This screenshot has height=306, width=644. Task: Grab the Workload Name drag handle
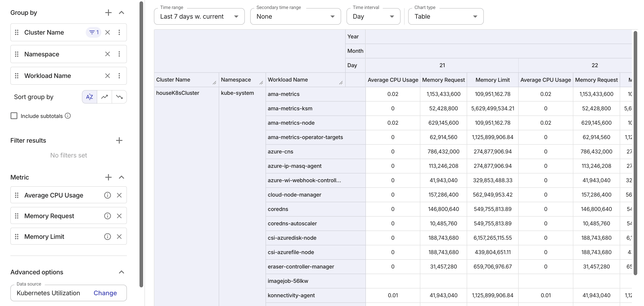(x=17, y=76)
